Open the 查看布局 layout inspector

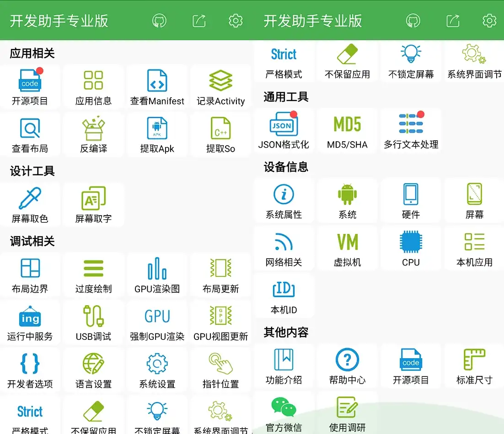[x=30, y=135]
